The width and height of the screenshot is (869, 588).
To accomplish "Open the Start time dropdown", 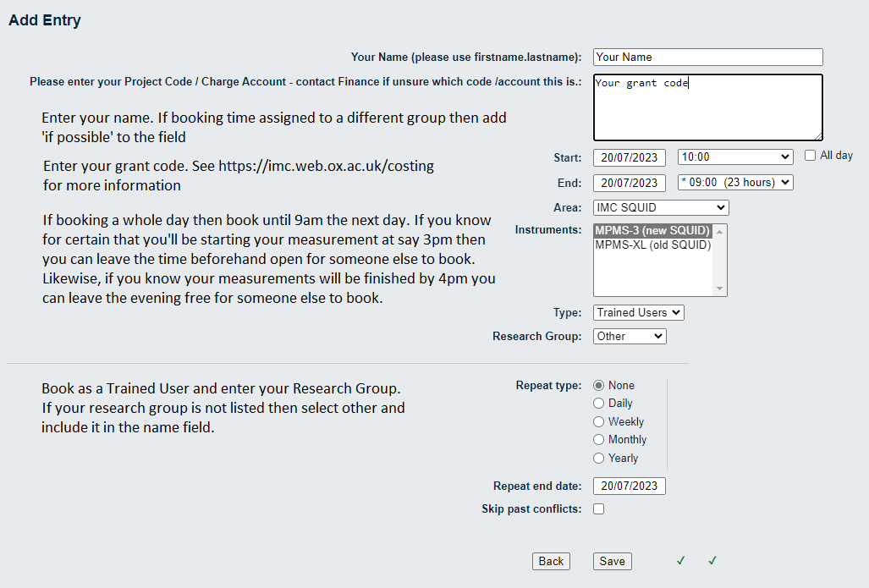I will coord(735,157).
